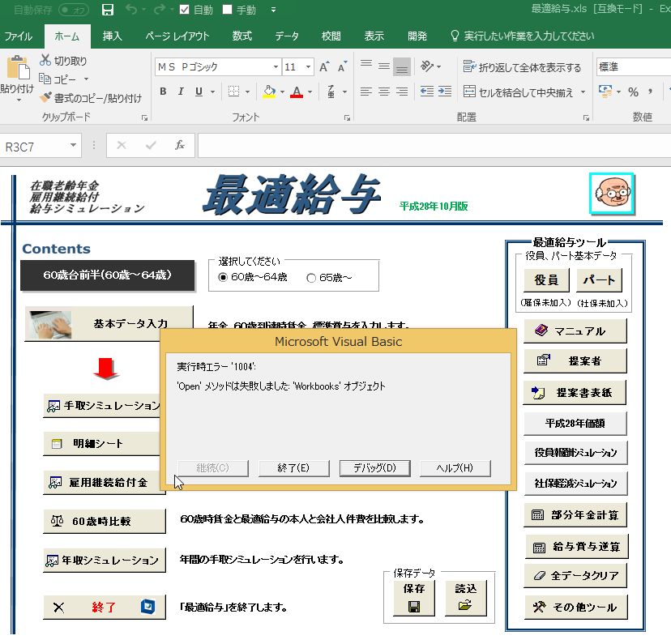Select the 65歳～ radio option
Screen dimensions: 671x644
click(311, 278)
